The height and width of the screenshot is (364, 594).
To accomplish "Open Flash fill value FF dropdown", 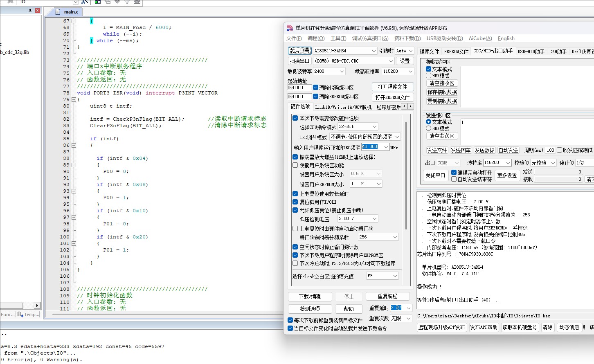I will coord(382,276).
